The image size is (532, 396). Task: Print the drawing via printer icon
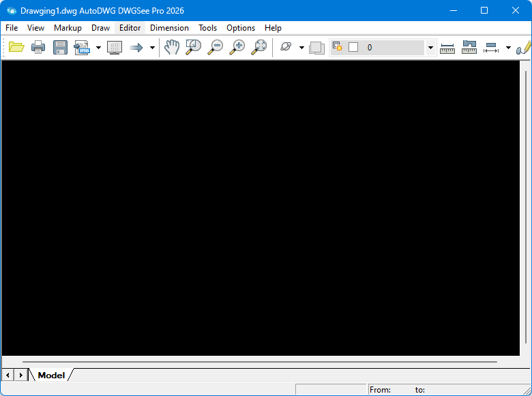[x=38, y=47]
